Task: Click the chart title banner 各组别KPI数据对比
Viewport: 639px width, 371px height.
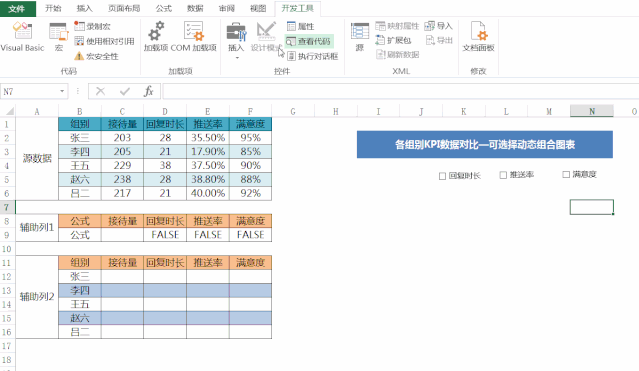Action: pyautogui.click(x=485, y=144)
